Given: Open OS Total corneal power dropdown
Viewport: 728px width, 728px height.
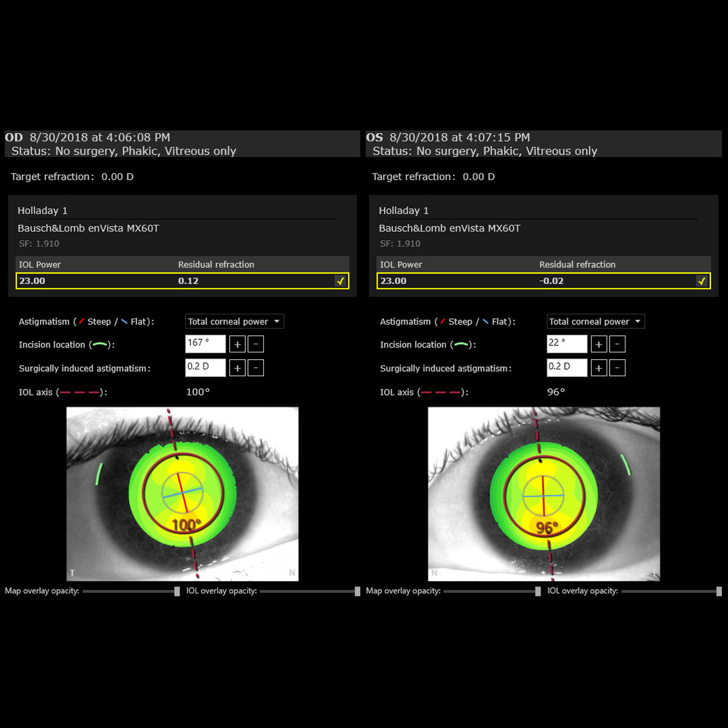Looking at the screenshot, I should [595, 322].
